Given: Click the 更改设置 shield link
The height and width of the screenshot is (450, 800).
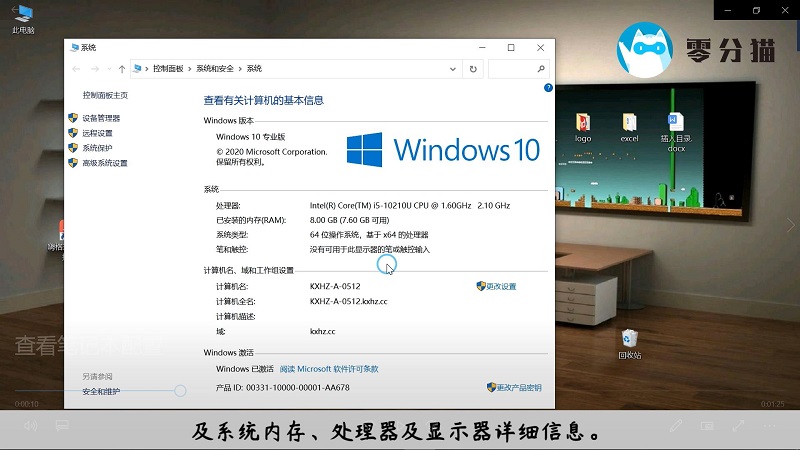Looking at the screenshot, I should pyautogui.click(x=501, y=287).
